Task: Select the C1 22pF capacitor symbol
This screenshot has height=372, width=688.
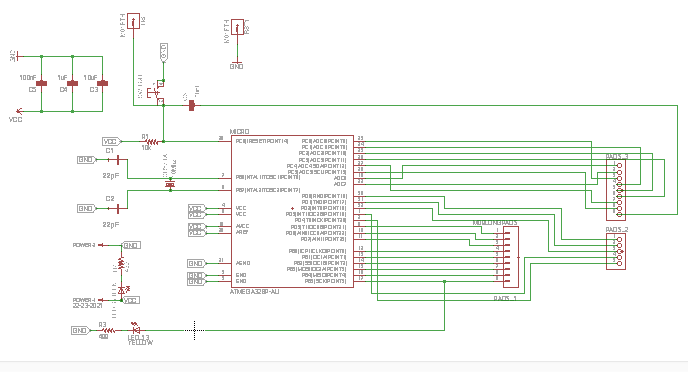Action: [x=118, y=160]
